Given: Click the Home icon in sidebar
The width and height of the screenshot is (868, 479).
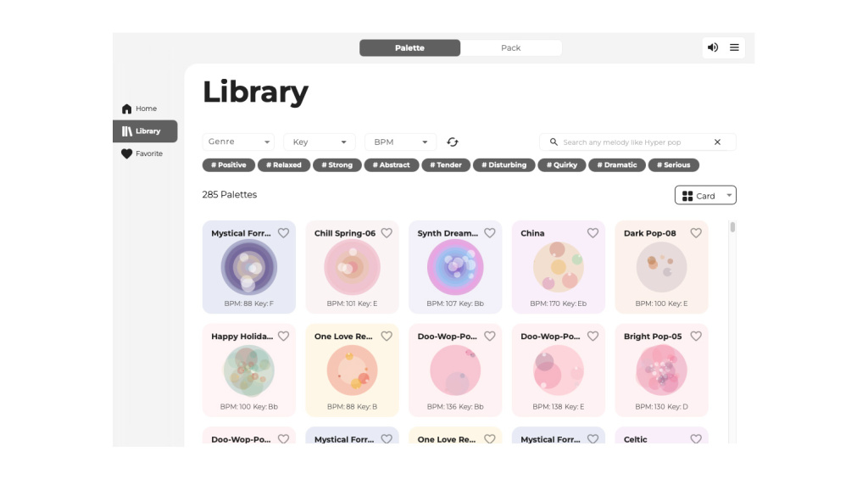Looking at the screenshot, I should tap(127, 109).
